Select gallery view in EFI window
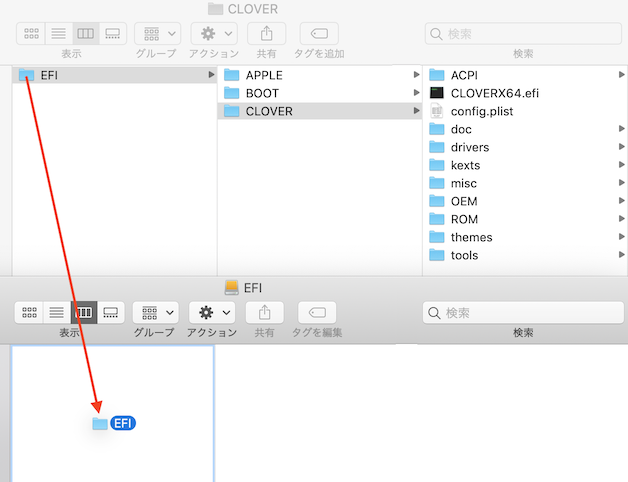Viewport: 628px width, 482px height. tap(111, 313)
